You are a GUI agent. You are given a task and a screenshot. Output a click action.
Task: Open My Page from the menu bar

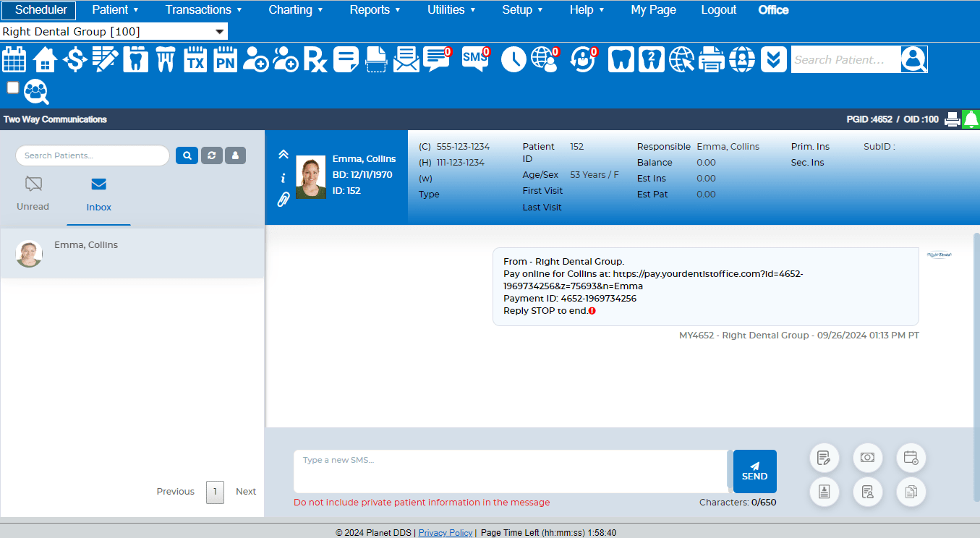(x=653, y=10)
